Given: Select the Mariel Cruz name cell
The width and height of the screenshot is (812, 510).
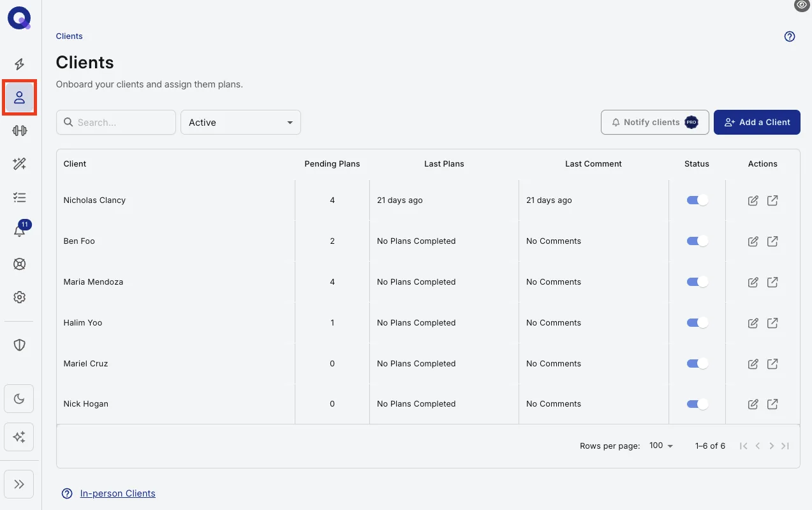Looking at the screenshot, I should click(175, 364).
